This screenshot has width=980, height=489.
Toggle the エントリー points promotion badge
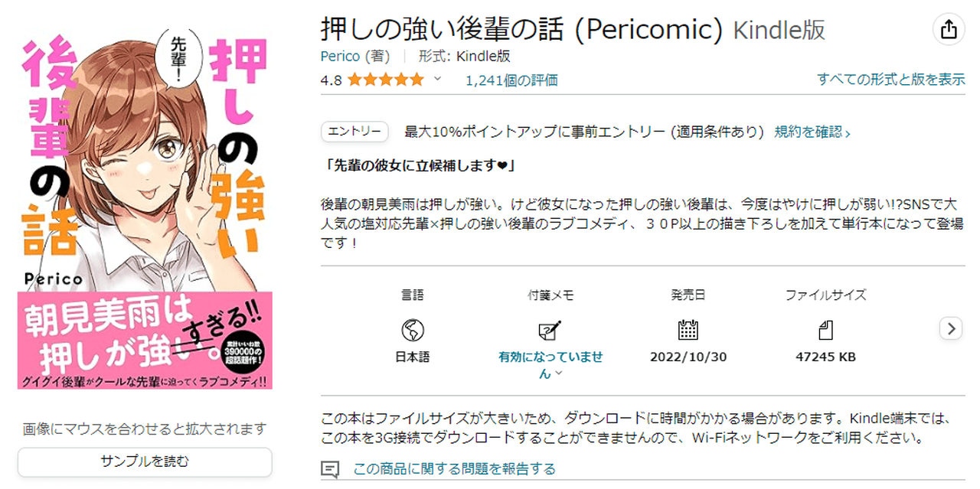coord(354,131)
